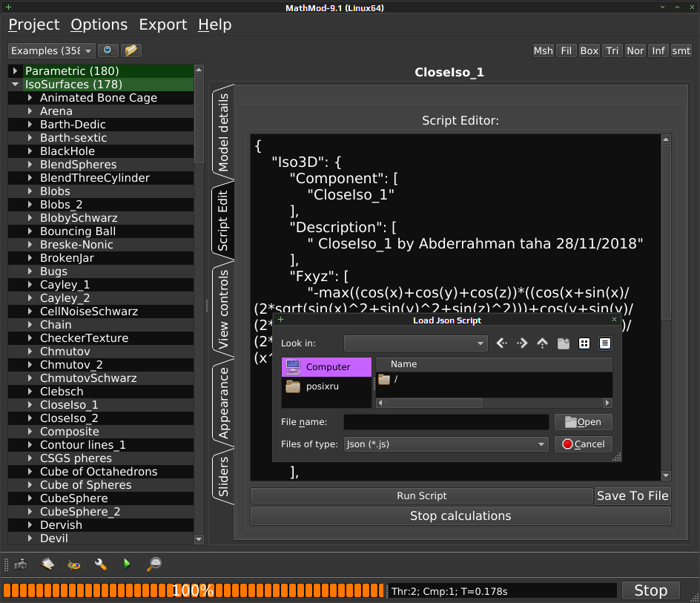The height and width of the screenshot is (603, 700).
Task: Click the File name input field
Action: pos(446,421)
